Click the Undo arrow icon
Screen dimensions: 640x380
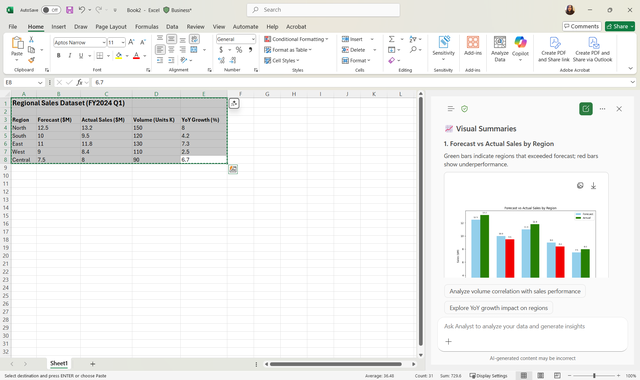[82, 10]
